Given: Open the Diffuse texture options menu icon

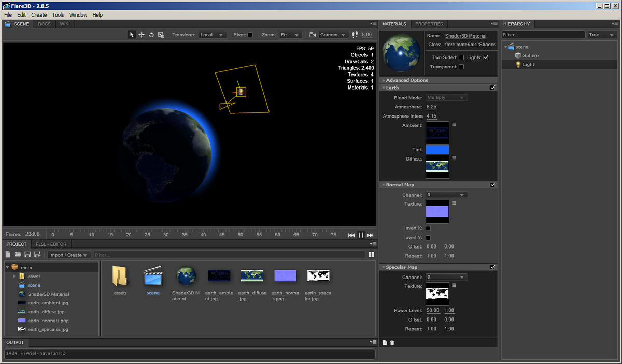Looking at the screenshot, I should click(454, 158).
